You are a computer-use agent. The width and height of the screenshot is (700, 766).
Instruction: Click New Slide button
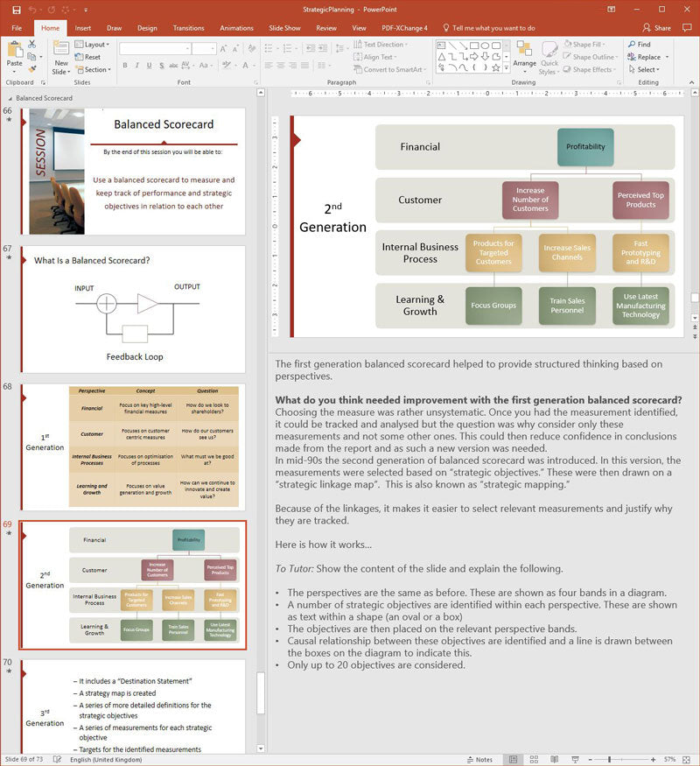click(61, 58)
